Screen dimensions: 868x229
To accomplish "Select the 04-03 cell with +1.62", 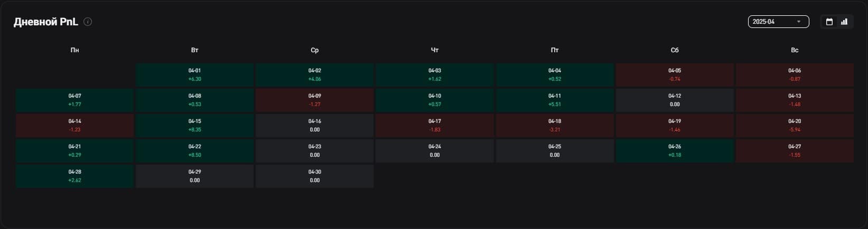I will (434, 75).
